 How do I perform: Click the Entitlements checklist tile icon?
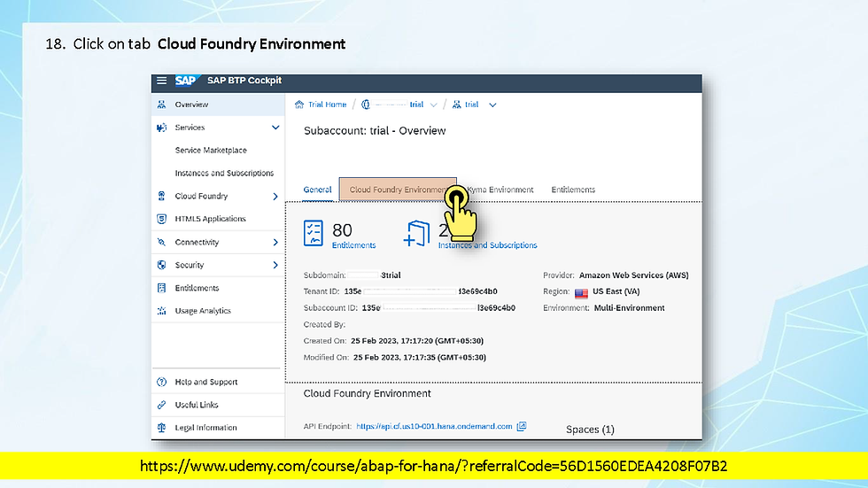point(314,233)
